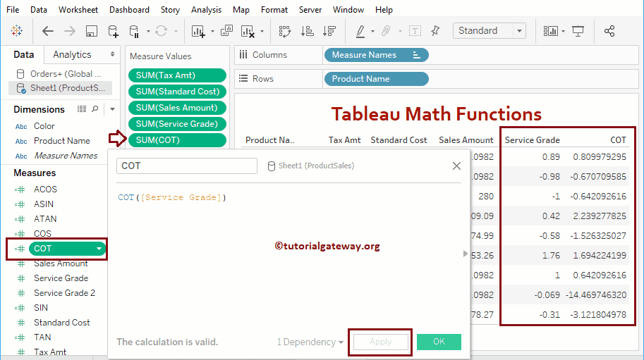Screen dimensions: 644x360
Task: Click the Show Mark Labels icon
Action: pos(415,31)
